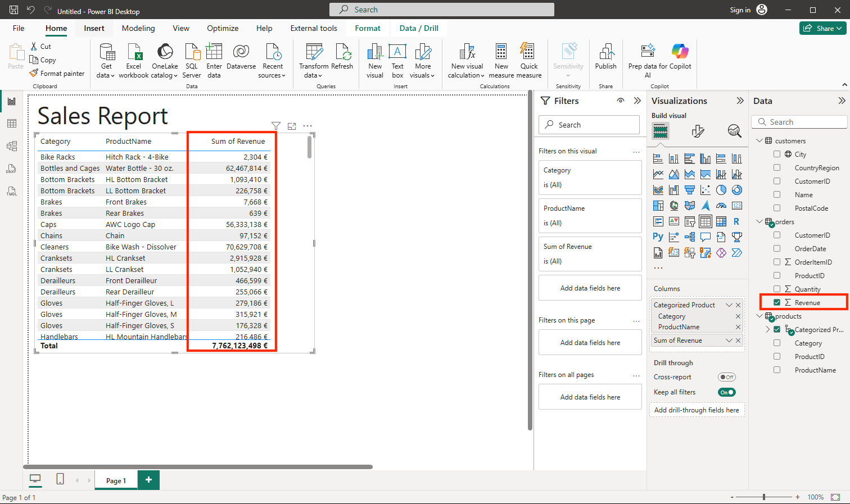This screenshot has width=850, height=504.
Task: Click the filter icon above the table visual
Action: [276, 126]
